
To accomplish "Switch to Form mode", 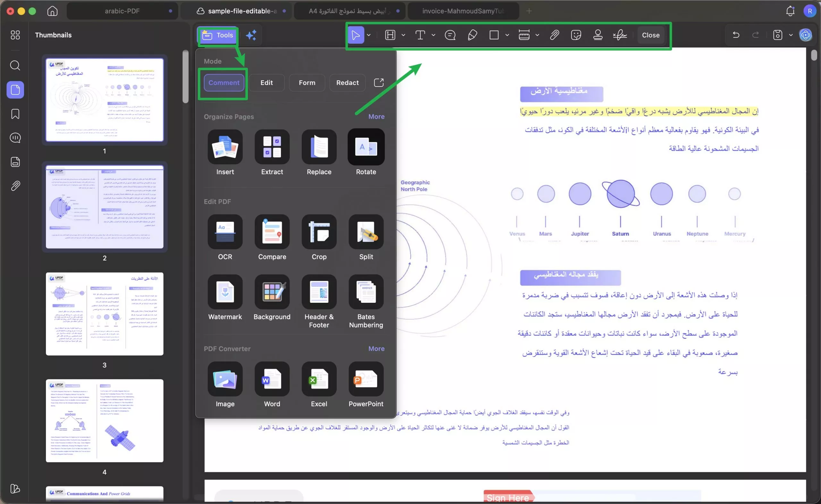I will (x=307, y=83).
